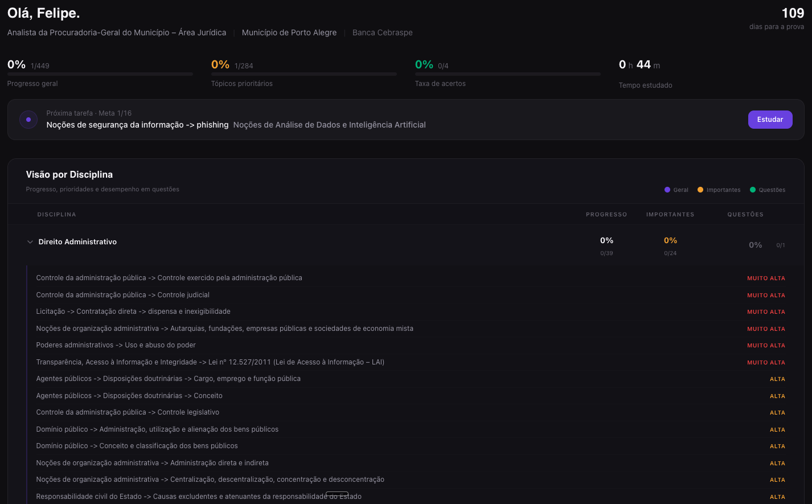Click the MUITO ALTA badge on the LAI topic
Image resolution: width=812 pixels, height=504 pixels.
pyautogui.click(x=766, y=362)
